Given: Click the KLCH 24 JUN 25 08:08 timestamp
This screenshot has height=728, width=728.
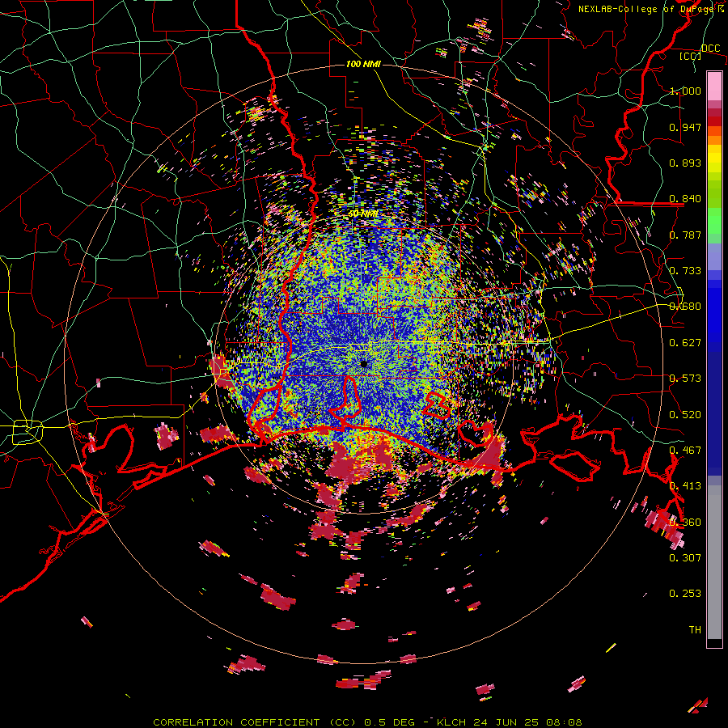Looking at the screenshot, I should [509, 722].
